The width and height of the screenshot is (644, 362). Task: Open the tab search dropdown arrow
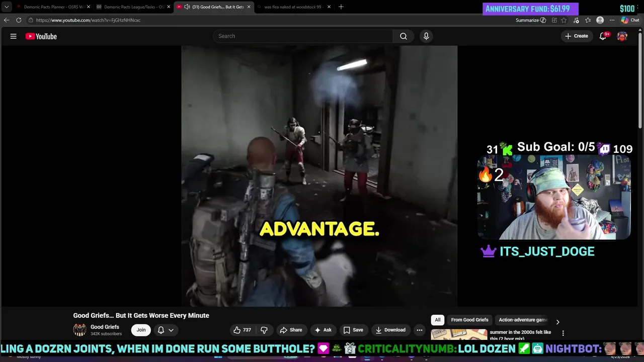coord(7,7)
